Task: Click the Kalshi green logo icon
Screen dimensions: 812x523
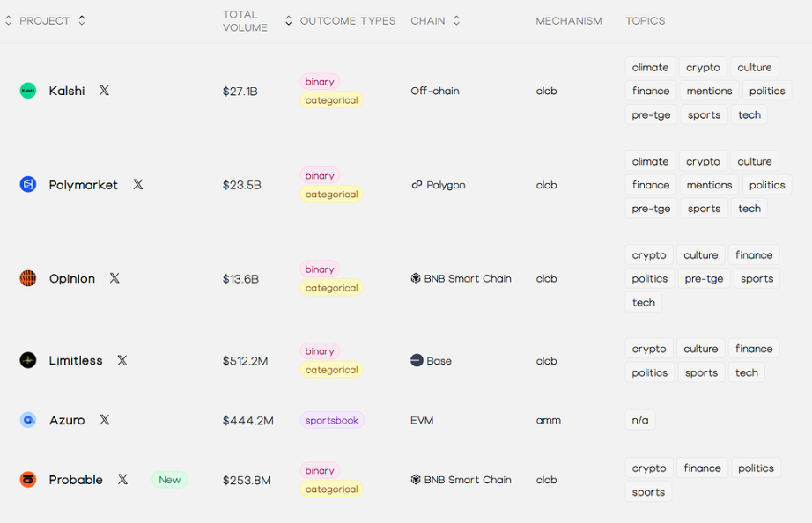Action: click(28, 91)
